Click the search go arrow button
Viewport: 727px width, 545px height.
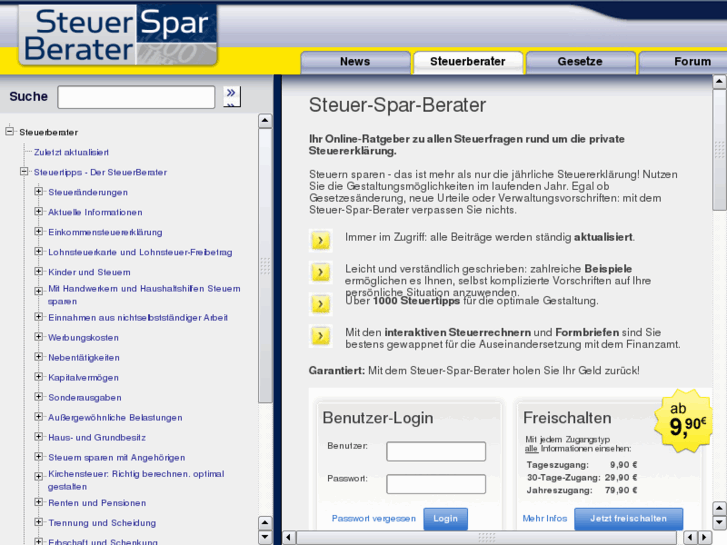[x=231, y=96]
